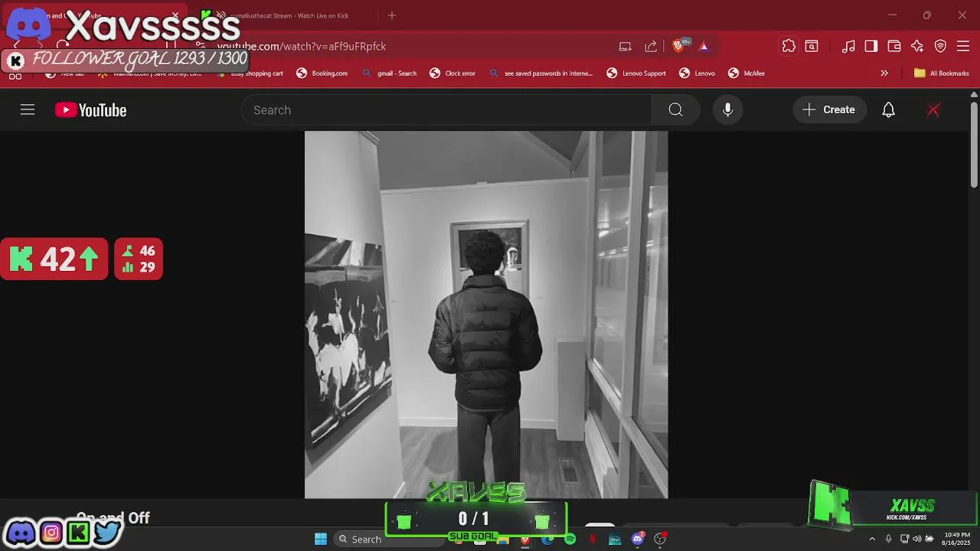Viewport: 980px width, 551px height.
Task: Install the site as an app
Action: point(626,47)
